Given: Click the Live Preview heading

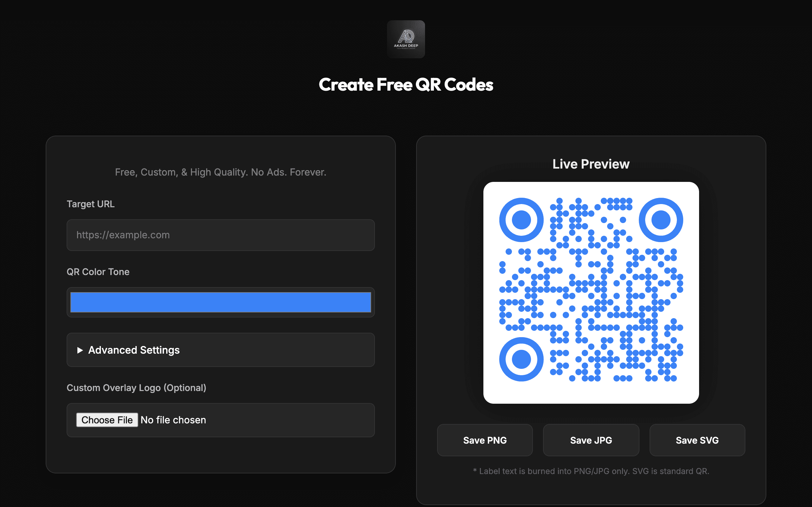Looking at the screenshot, I should (x=591, y=164).
